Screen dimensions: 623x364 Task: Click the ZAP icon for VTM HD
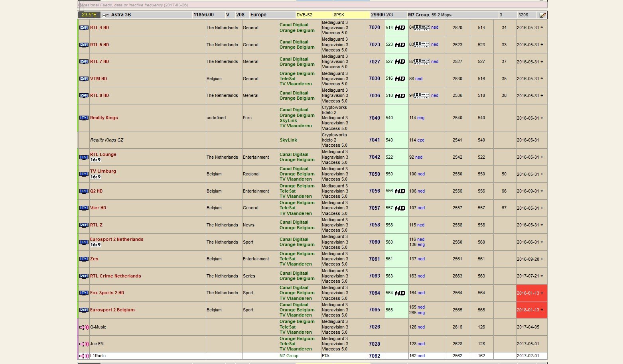84,79
